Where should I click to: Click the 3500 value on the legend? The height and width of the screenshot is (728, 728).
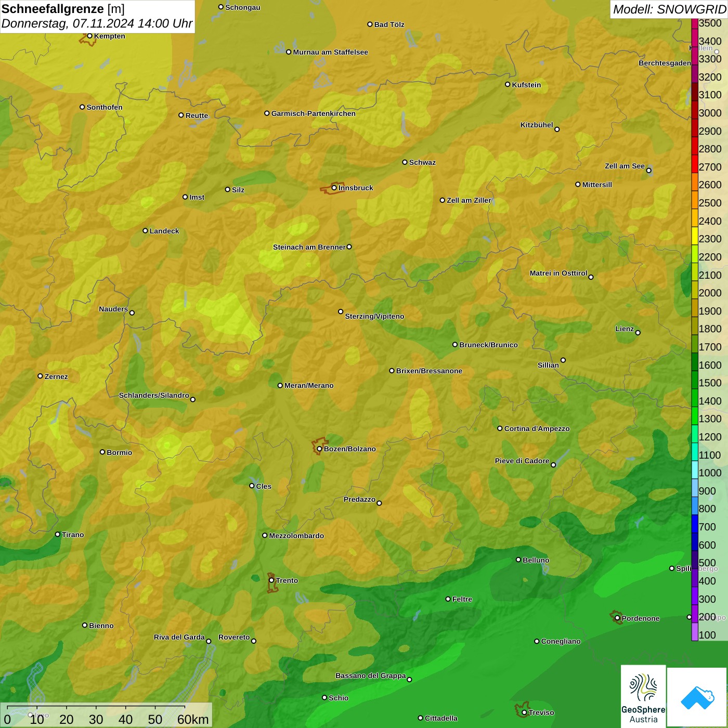point(710,23)
